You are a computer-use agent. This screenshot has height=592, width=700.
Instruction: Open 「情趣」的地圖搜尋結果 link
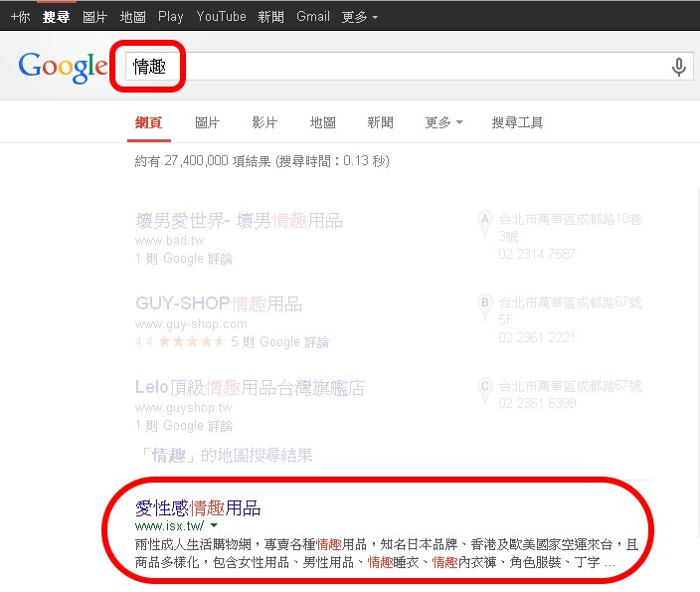(x=226, y=456)
